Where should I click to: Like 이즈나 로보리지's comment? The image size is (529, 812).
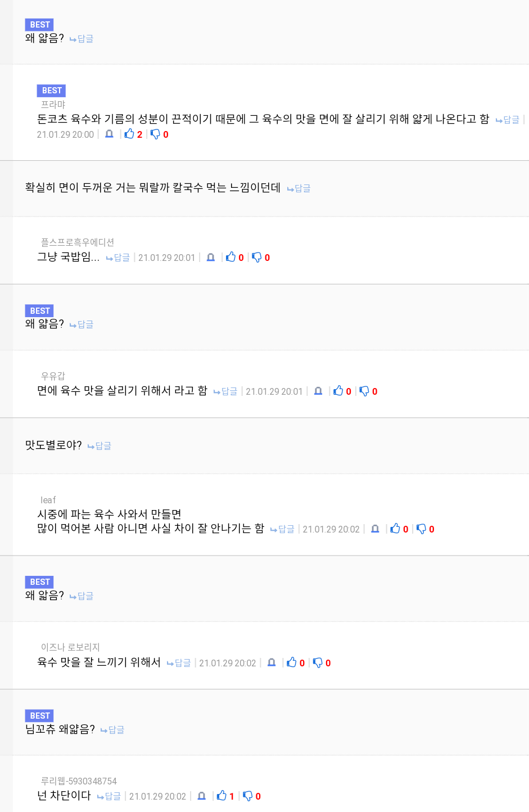(292, 662)
